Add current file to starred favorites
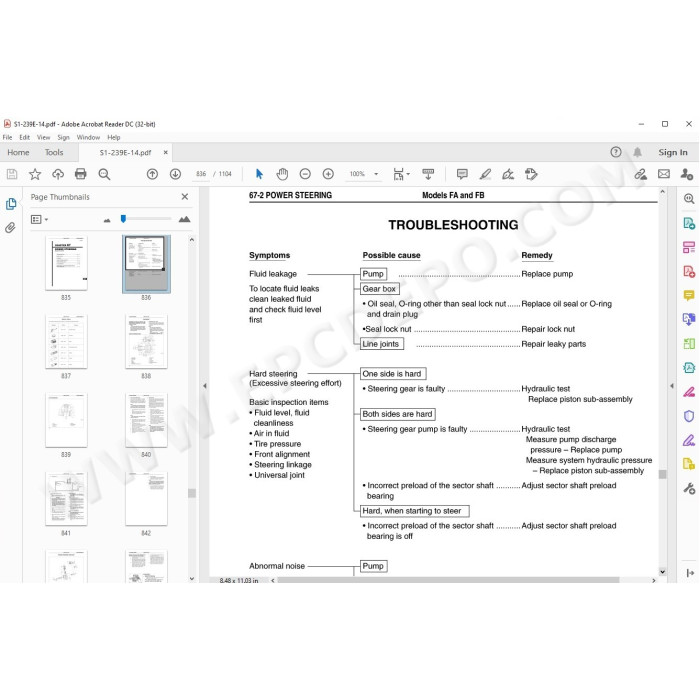 coord(35,174)
